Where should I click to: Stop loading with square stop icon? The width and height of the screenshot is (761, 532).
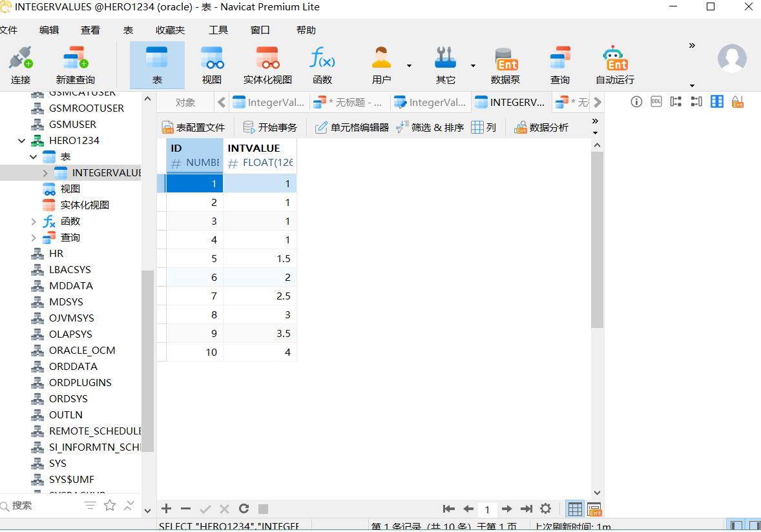point(263,509)
